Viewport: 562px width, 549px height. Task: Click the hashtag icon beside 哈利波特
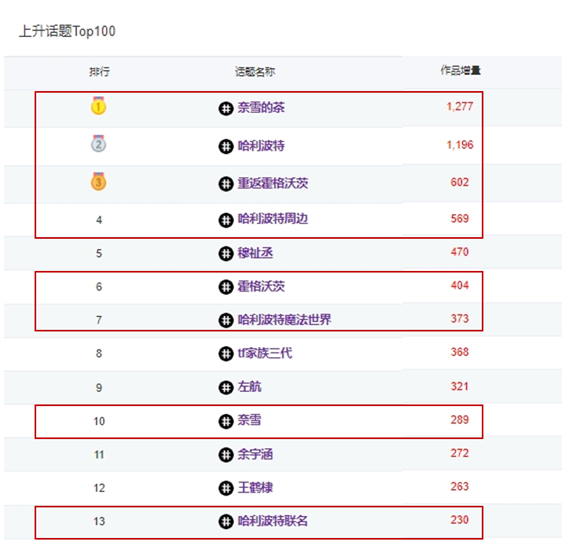[226, 146]
